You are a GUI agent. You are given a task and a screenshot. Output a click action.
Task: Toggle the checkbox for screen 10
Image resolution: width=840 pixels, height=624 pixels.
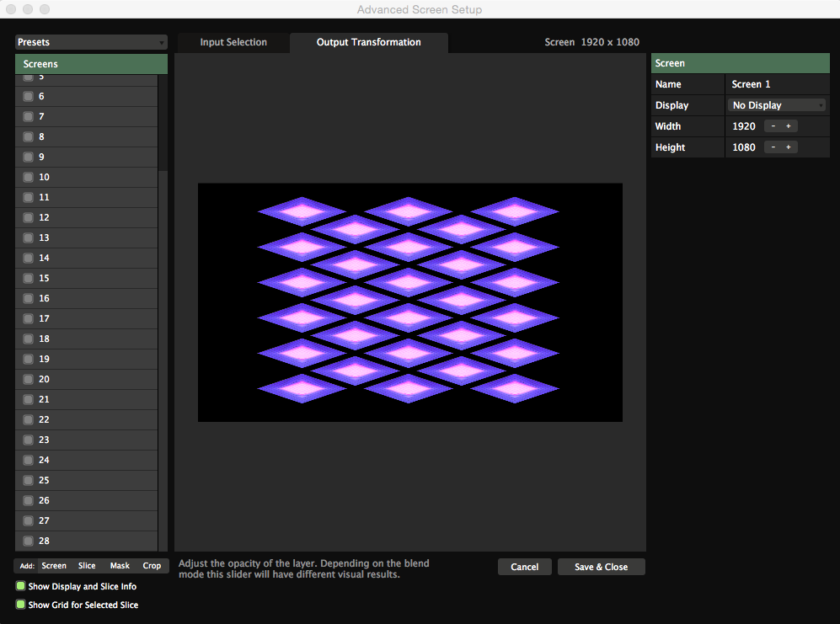click(28, 177)
